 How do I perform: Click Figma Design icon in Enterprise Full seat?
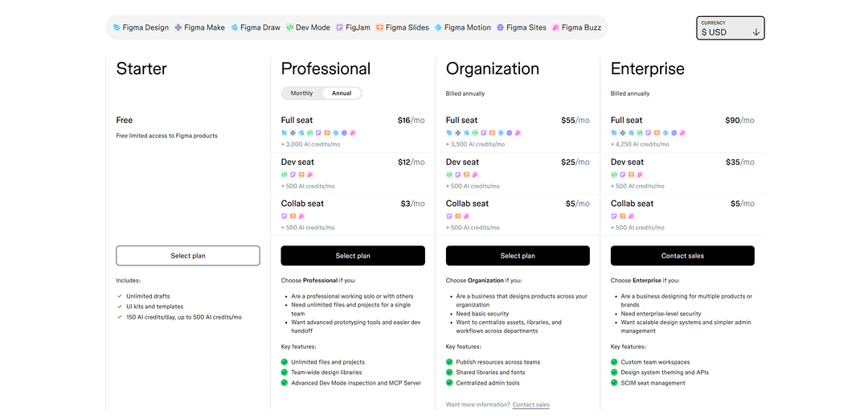click(615, 133)
